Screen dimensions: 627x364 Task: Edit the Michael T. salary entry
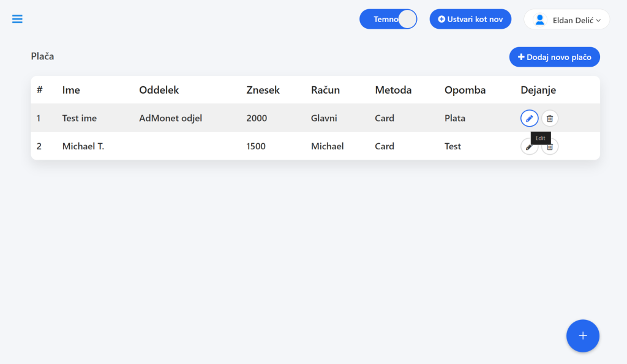click(528, 147)
